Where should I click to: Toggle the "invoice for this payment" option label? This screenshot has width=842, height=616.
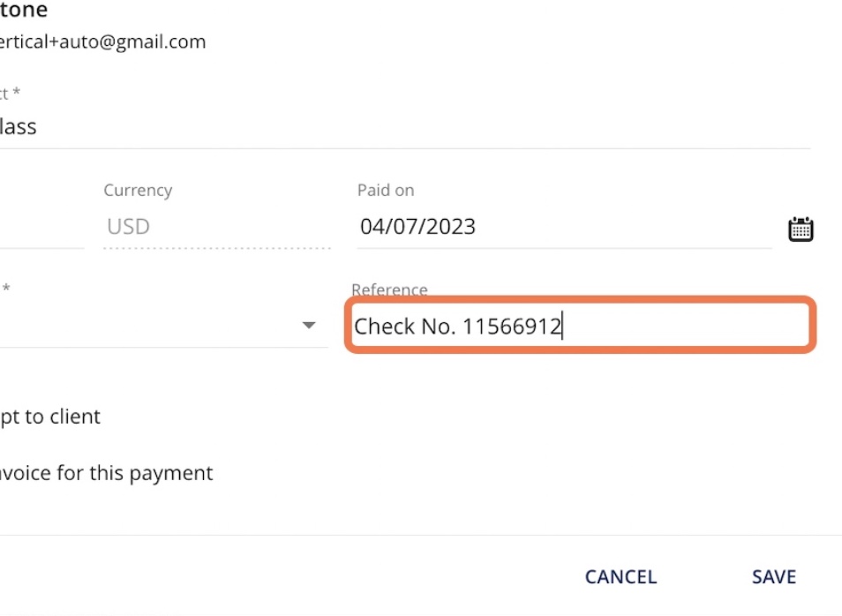point(106,473)
